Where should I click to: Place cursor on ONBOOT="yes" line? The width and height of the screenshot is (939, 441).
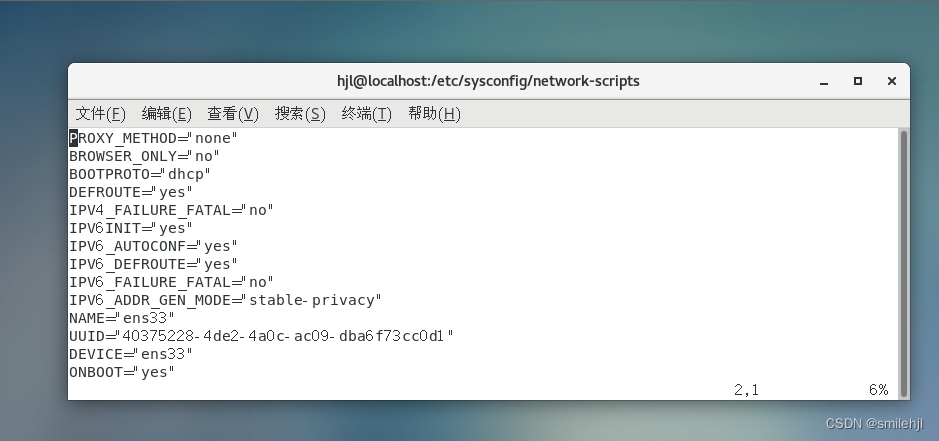122,372
